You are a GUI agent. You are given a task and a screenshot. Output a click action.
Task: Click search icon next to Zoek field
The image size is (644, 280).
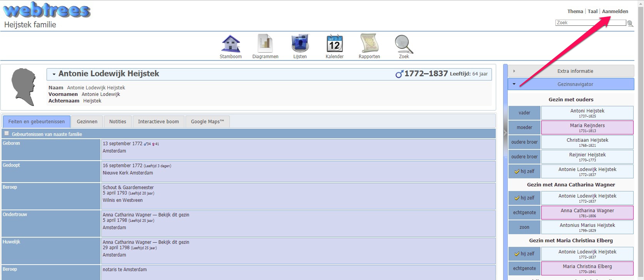(630, 23)
